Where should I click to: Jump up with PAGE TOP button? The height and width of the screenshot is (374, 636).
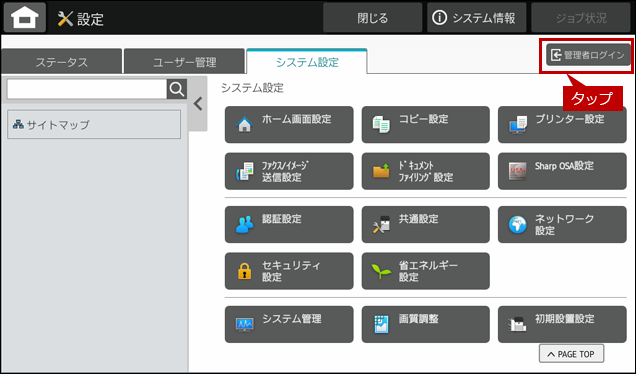[571, 354]
